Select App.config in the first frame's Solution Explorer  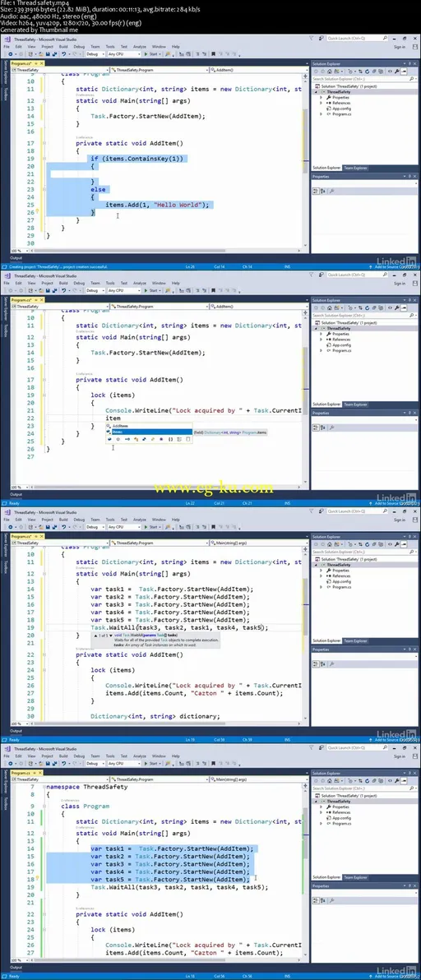point(340,109)
